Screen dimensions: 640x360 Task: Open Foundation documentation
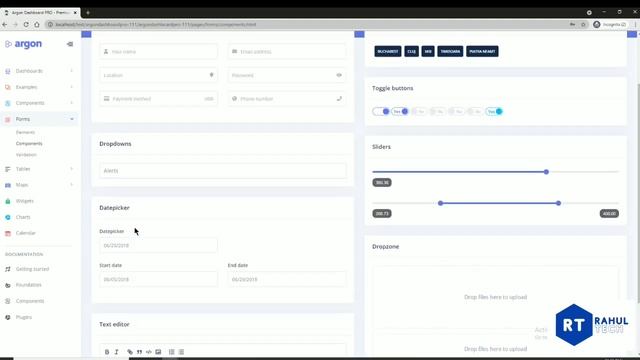click(29, 285)
